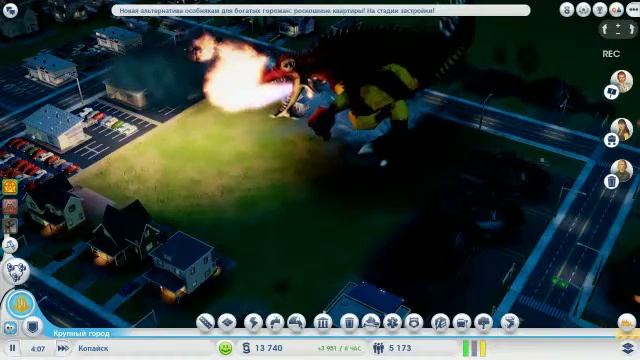
Task: Rotate camera right arrow
Action: pyautogui.click(x=631, y=29)
